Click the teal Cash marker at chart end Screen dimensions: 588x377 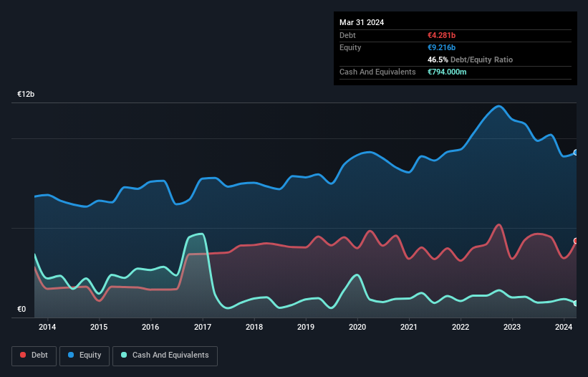click(576, 303)
